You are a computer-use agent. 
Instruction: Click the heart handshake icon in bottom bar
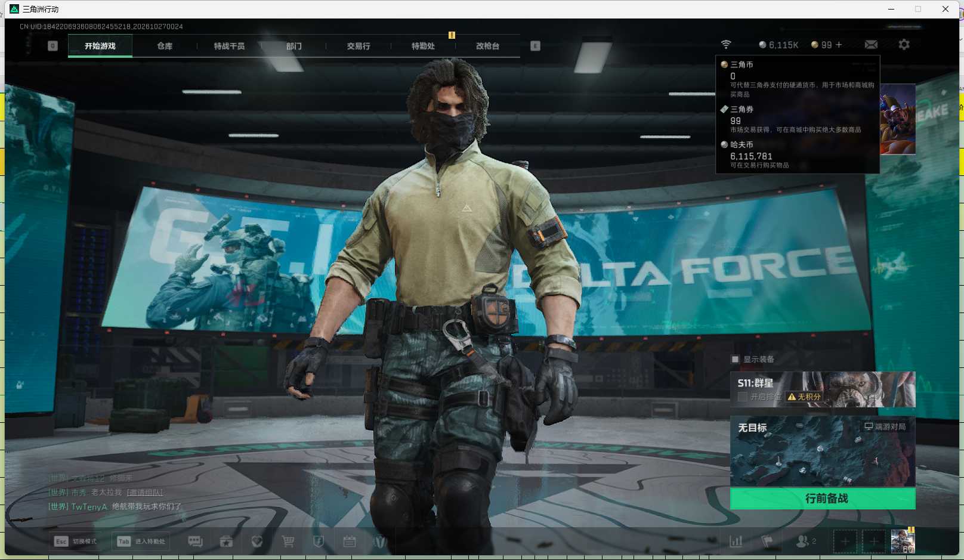[257, 542]
